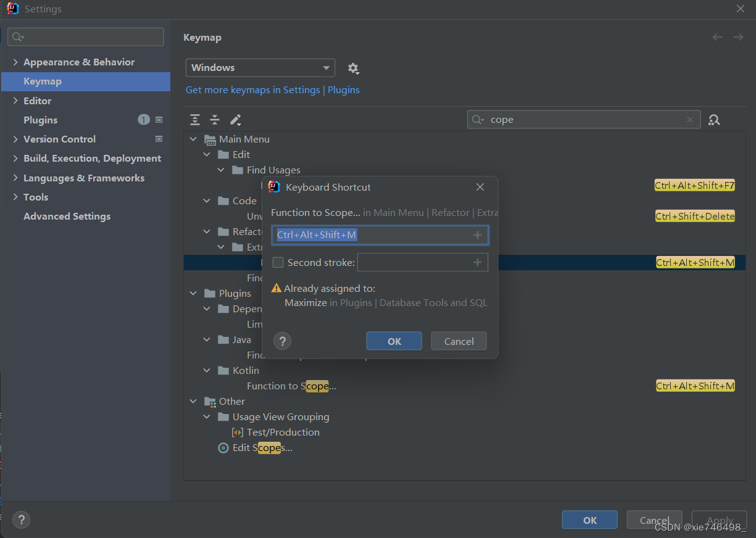
Task: Open the Advanced Settings section
Action: coord(67,216)
